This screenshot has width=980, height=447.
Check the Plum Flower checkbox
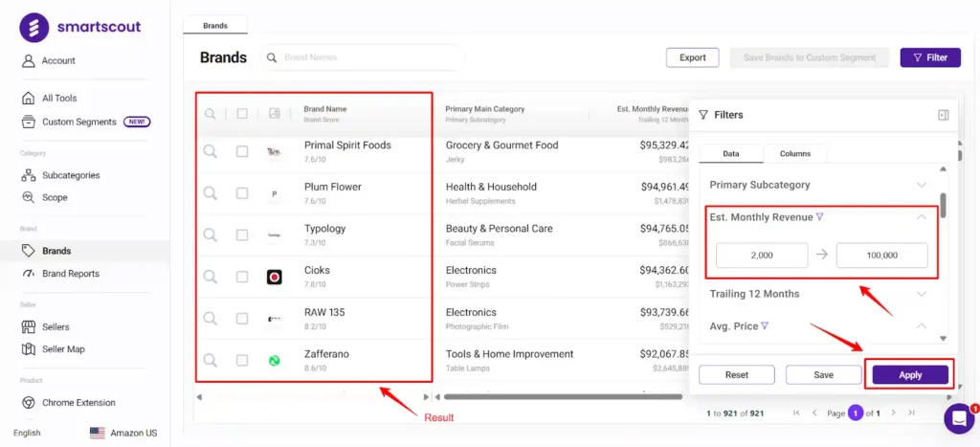[x=242, y=193]
